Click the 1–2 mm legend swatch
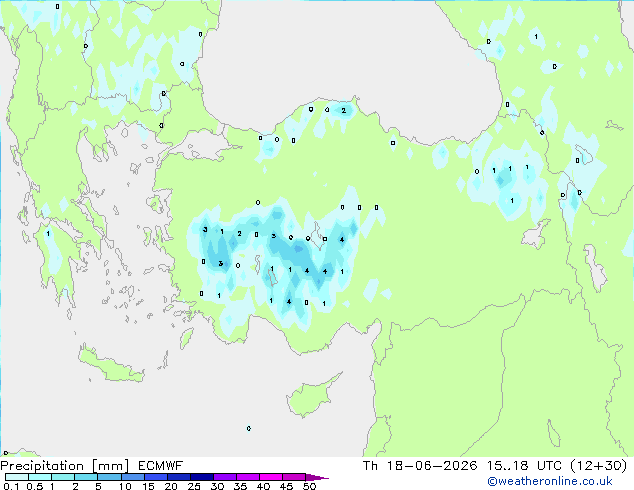634x490 pixels. point(63,477)
